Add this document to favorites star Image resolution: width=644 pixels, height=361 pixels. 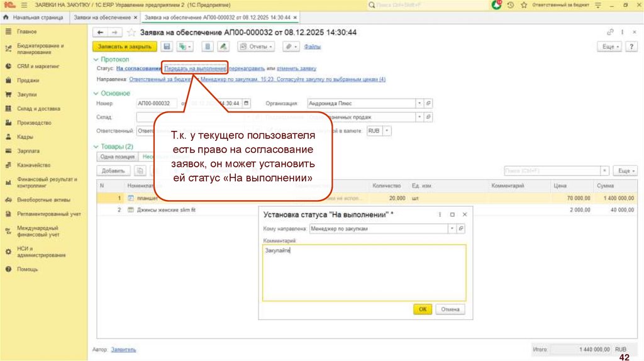point(131,33)
